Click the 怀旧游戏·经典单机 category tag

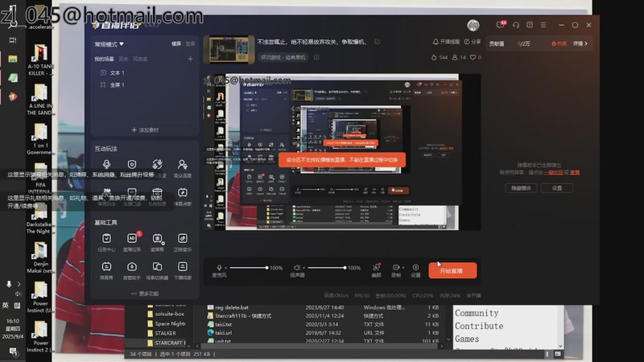284,57
